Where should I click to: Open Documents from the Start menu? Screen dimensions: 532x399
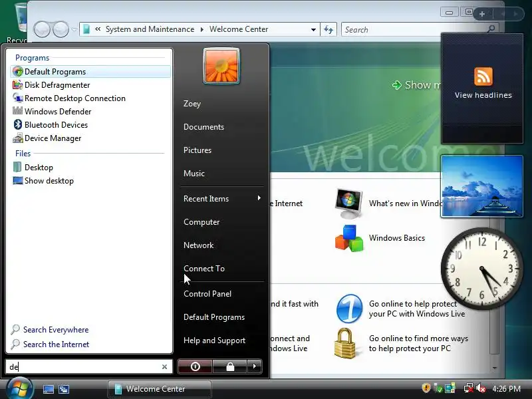point(203,126)
